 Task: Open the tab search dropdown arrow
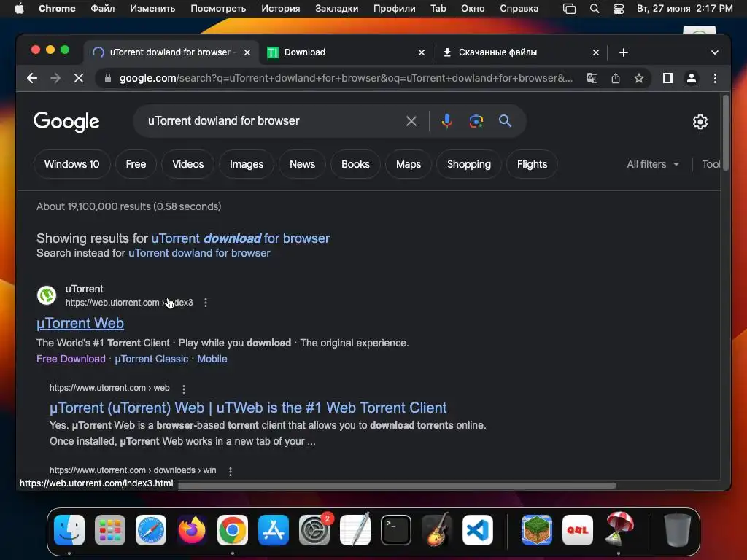(x=715, y=52)
